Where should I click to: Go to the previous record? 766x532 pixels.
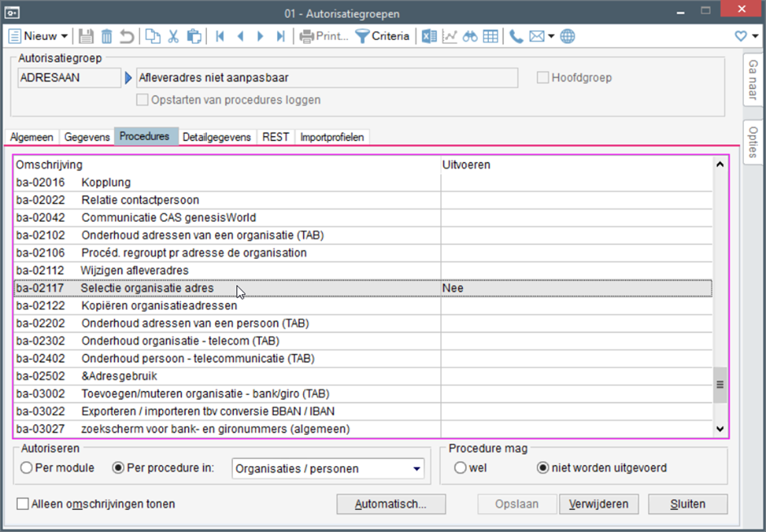pos(240,36)
